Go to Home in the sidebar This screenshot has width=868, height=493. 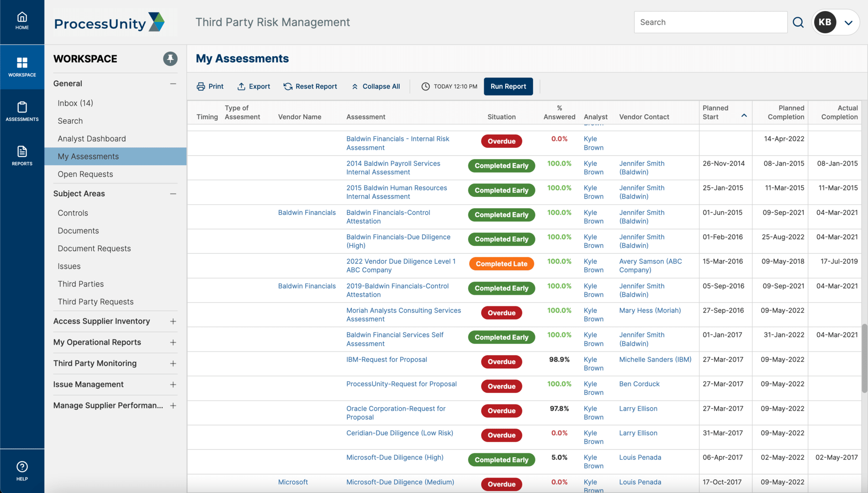(x=22, y=21)
